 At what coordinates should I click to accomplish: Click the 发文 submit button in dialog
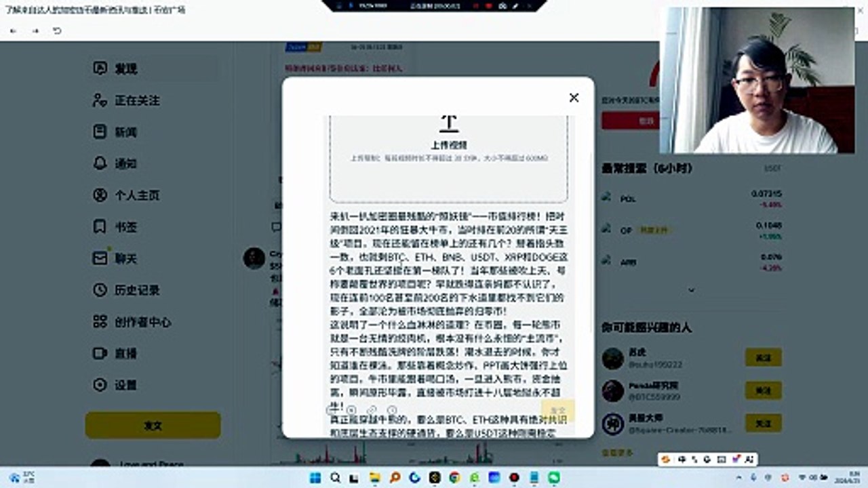(558, 411)
